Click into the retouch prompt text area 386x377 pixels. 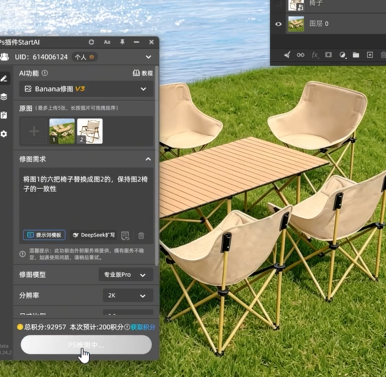point(86,198)
